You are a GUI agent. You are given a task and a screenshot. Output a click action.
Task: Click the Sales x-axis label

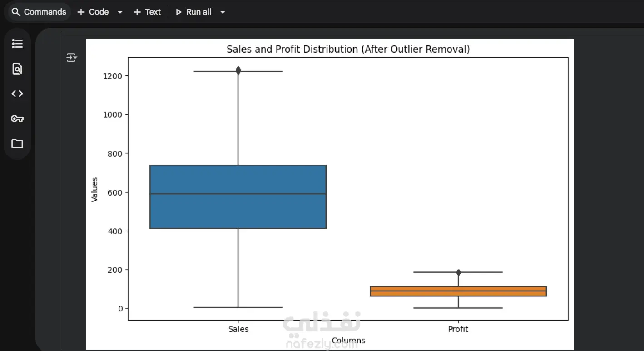pos(238,329)
